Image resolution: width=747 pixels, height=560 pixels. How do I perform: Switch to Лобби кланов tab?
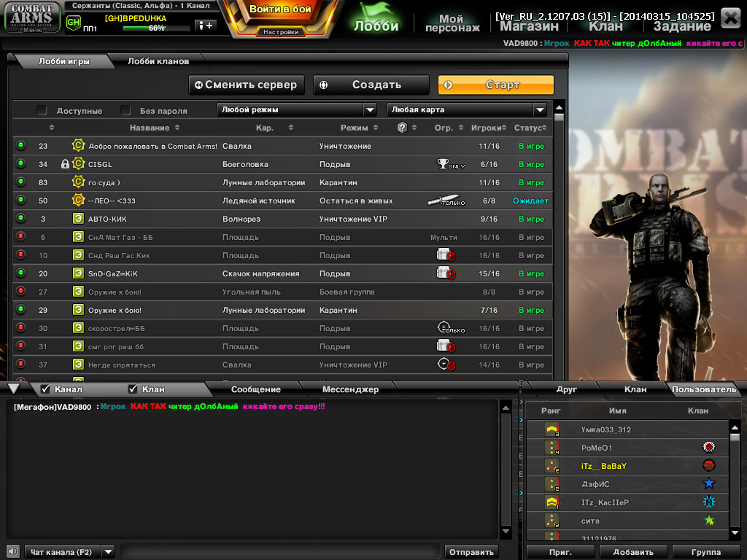(158, 61)
